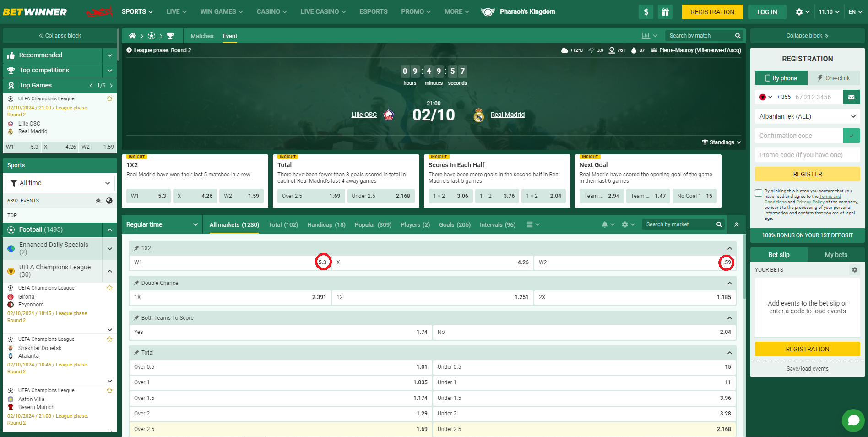This screenshot has height=437, width=868.
Task: Click the football icon in breadcrumb
Action: 152,36
